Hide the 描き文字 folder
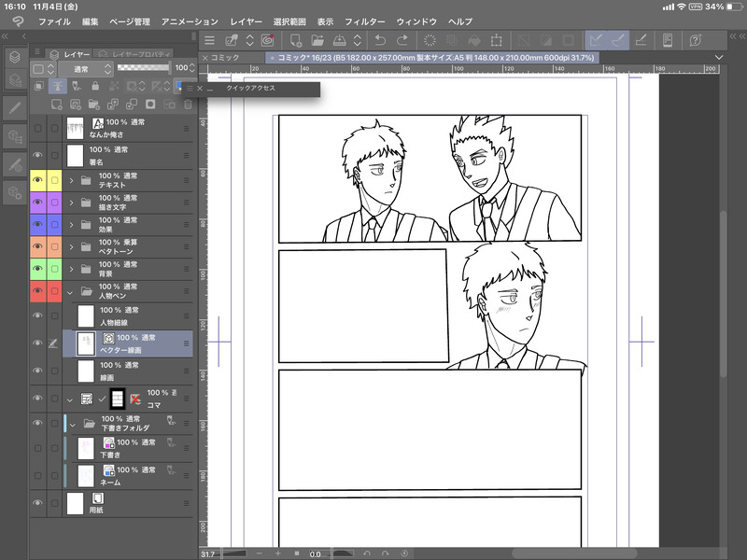The image size is (747, 560). [x=37, y=203]
